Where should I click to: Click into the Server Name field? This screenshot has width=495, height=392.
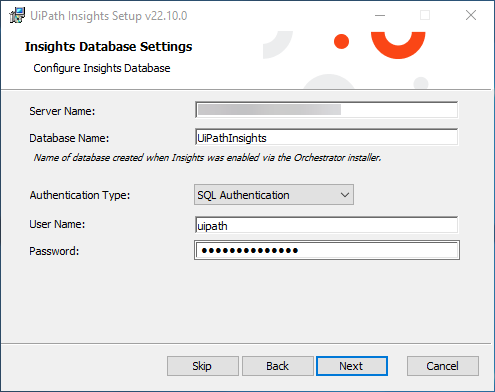click(327, 110)
